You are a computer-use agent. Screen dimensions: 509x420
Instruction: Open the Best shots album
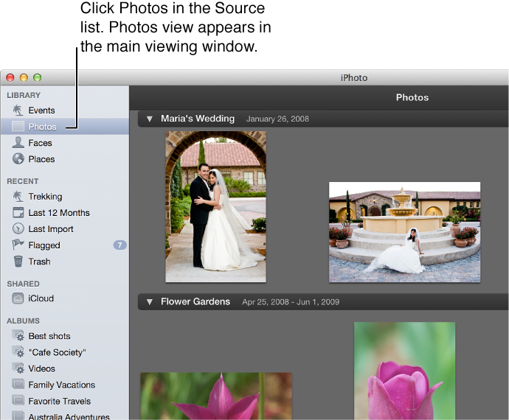[x=65, y=336]
